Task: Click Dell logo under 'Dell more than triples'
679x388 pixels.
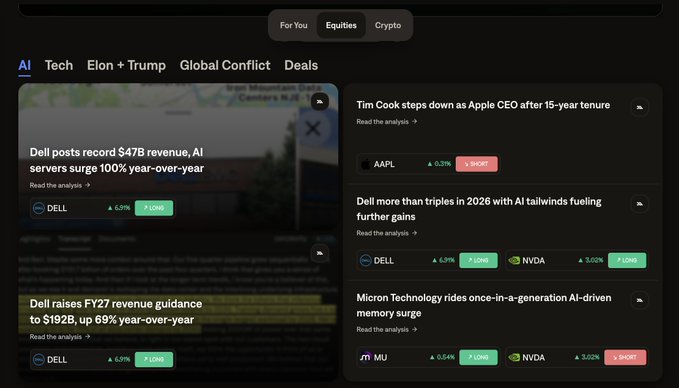Action: [x=366, y=261]
